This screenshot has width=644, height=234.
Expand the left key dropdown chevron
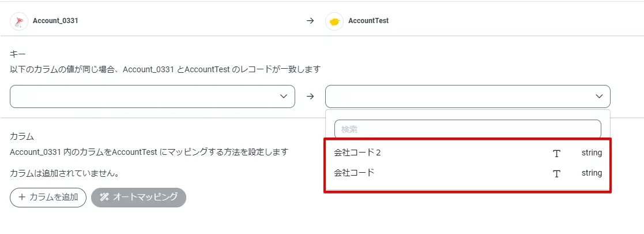(x=283, y=96)
